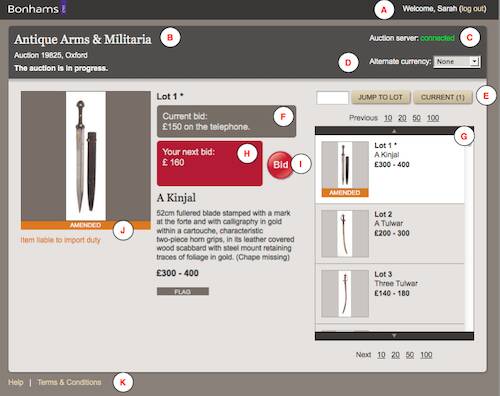Screen dimensions: 500x396
Task: Select Lot 1 A Kinjal thumbnail in list
Action: pos(345,169)
